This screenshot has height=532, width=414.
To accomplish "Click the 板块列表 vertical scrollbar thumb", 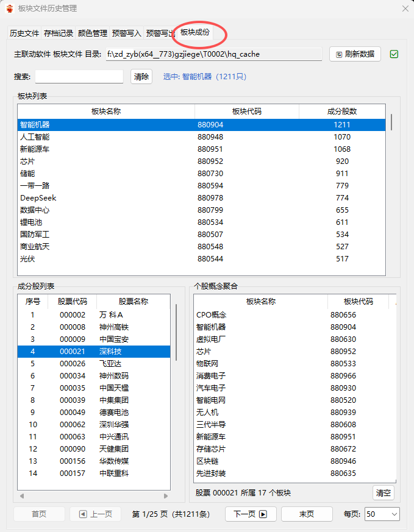I will (391, 122).
